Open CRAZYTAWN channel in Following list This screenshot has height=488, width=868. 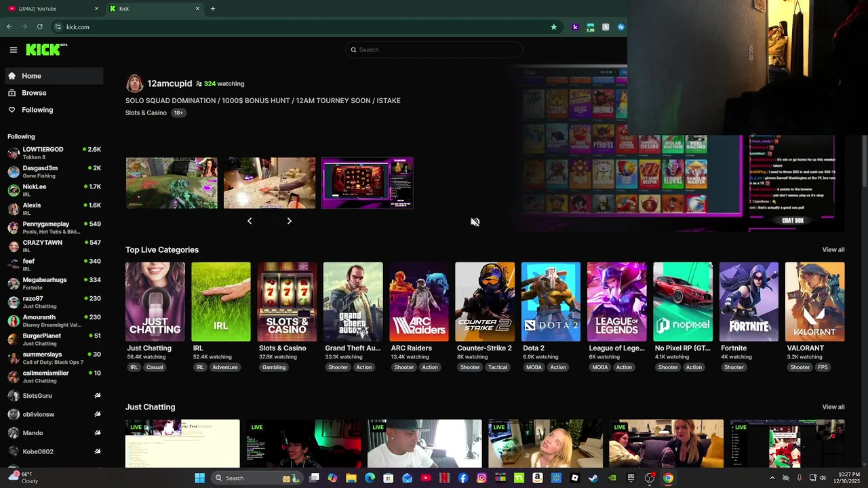click(x=54, y=246)
